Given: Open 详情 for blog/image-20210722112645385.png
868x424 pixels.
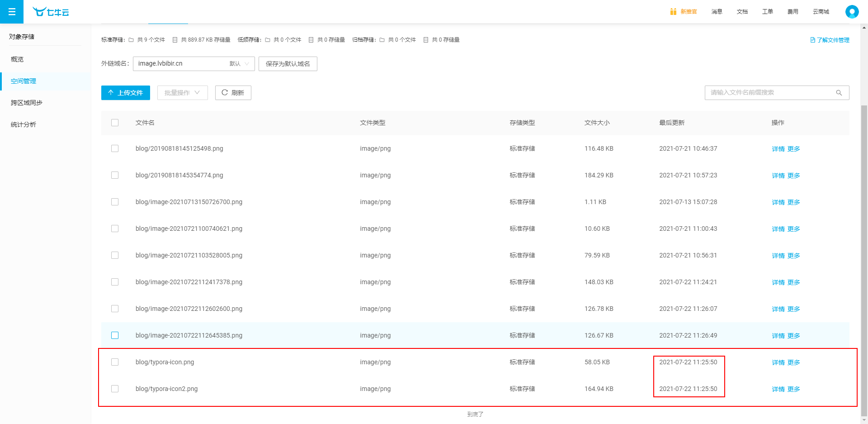Looking at the screenshot, I should pyautogui.click(x=778, y=336).
